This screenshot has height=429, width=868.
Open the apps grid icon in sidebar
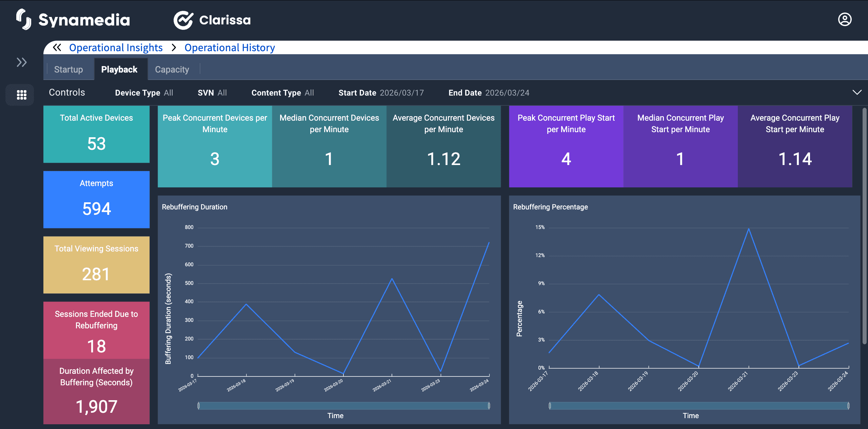pos(21,95)
